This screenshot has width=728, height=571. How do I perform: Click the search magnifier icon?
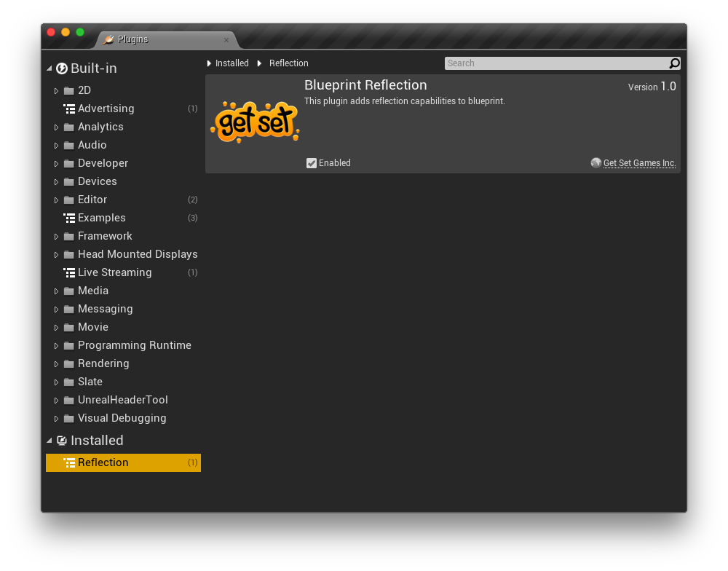pyautogui.click(x=674, y=63)
